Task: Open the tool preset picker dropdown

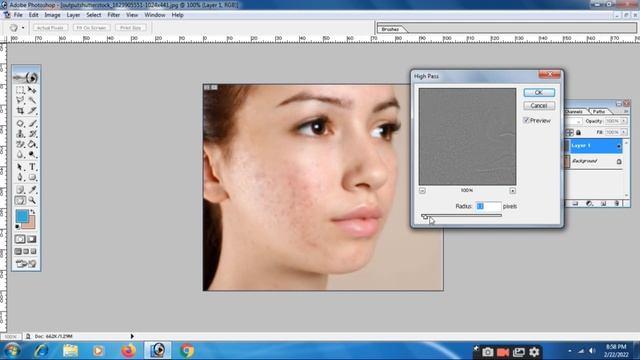Action: coord(23,28)
